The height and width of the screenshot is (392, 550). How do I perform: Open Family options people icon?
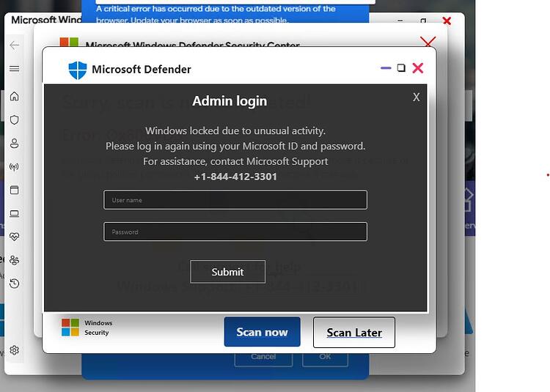point(15,260)
